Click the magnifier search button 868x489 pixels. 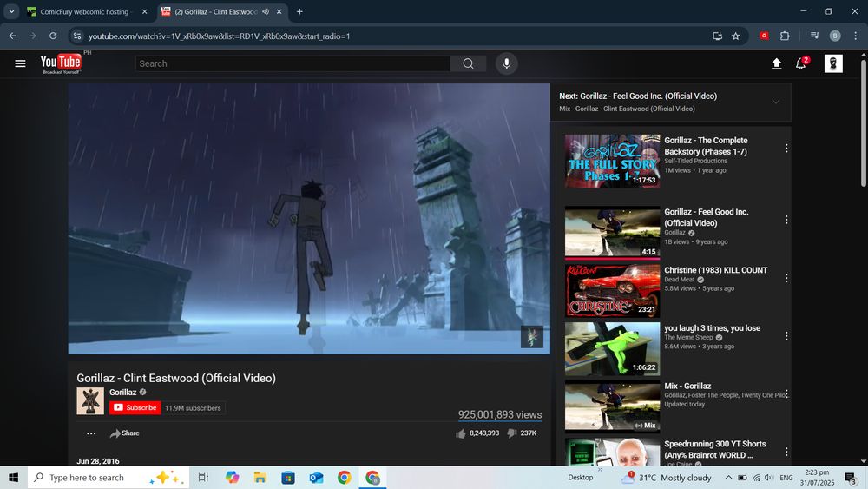469,63
